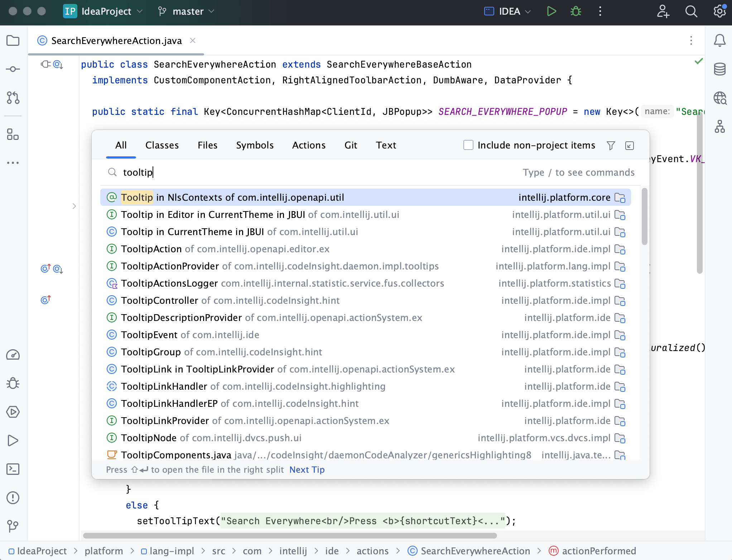The height and width of the screenshot is (560, 732).
Task: Switch to the Git search tab
Action: (351, 145)
